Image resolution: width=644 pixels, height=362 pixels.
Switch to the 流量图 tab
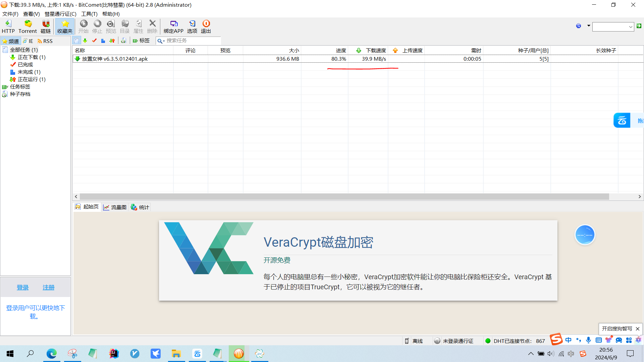click(x=115, y=207)
